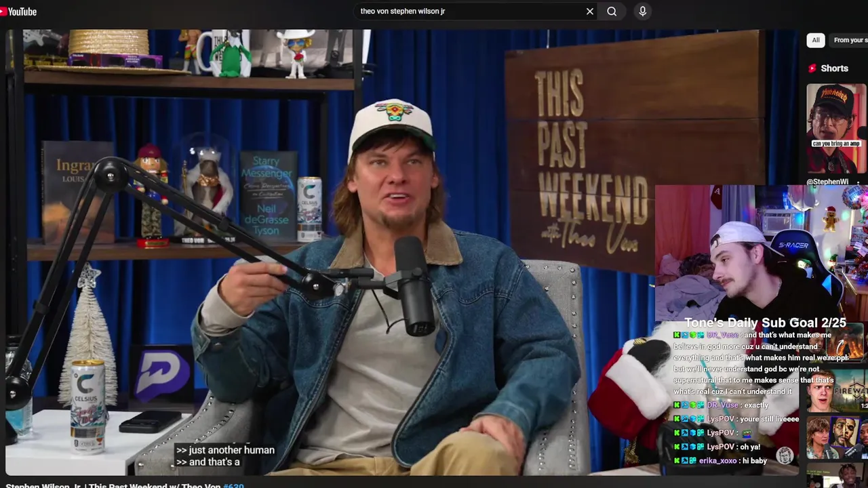Open the @StephenWi channel link under the Short
Viewport: 868px width, 488px height.
[x=827, y=182]
